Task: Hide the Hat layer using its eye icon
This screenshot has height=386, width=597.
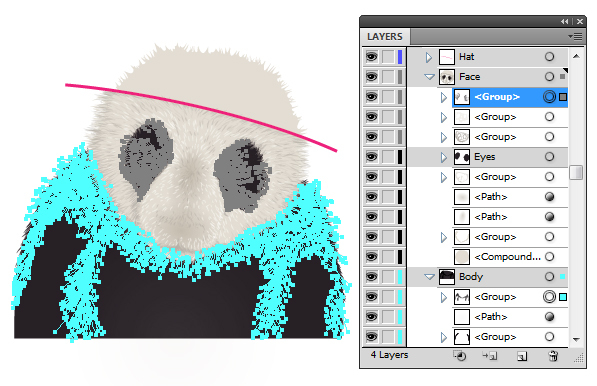Action: pos(371,57)
